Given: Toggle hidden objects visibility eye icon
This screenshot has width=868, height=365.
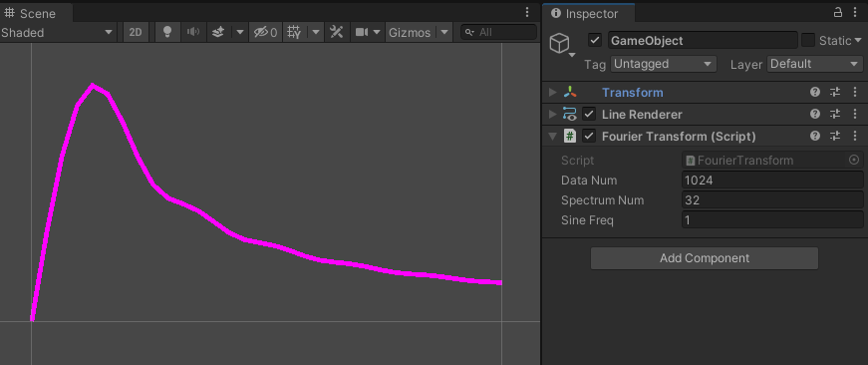Looking at the screenshot, I should (x=265, y=32).
